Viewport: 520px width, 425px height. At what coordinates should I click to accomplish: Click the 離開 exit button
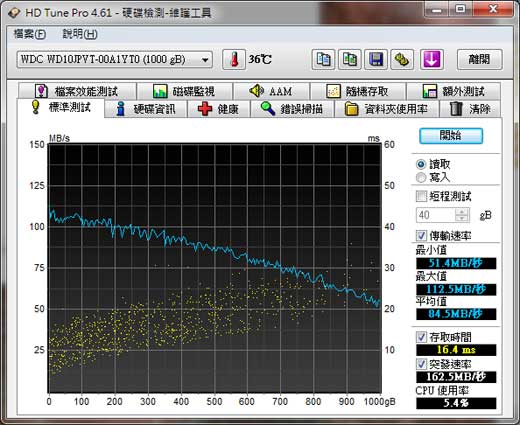479,59
